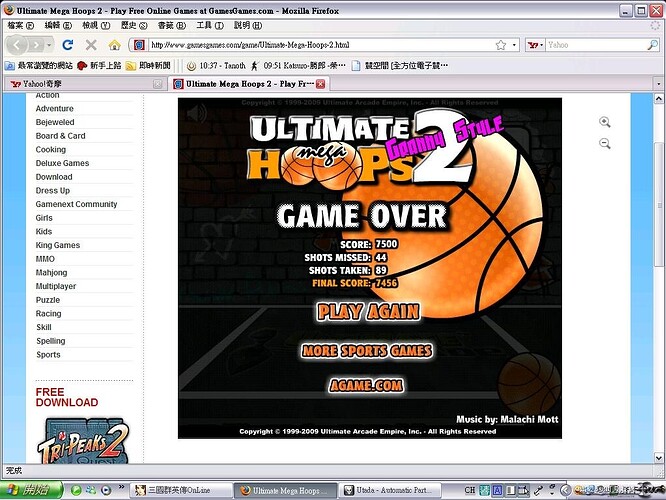Viewport: 666px width, 500px height.
Task: Open the Tools menu (工具)
Action: coord(210,25)
